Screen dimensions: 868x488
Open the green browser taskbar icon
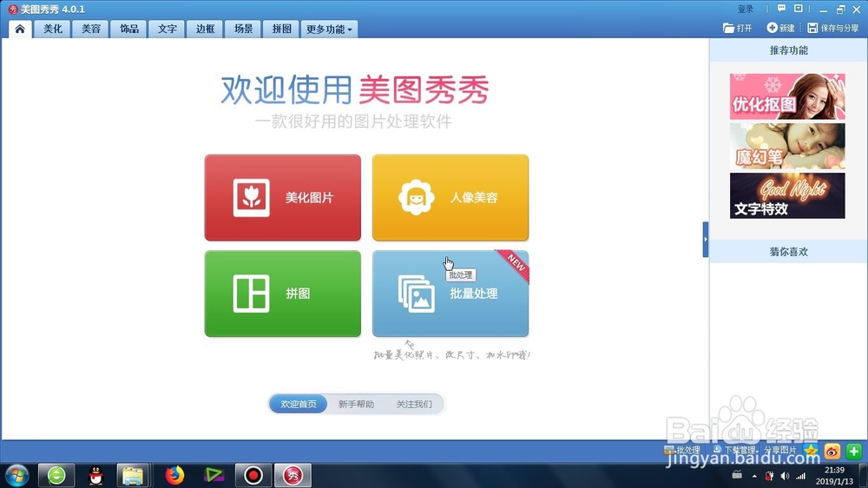(56, 475)
